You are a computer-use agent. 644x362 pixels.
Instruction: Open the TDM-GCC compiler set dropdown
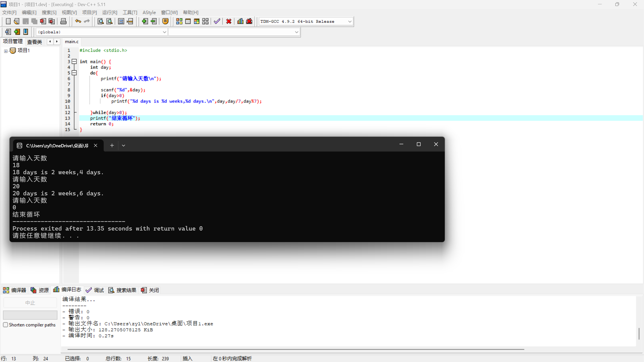tap(350, 21)
